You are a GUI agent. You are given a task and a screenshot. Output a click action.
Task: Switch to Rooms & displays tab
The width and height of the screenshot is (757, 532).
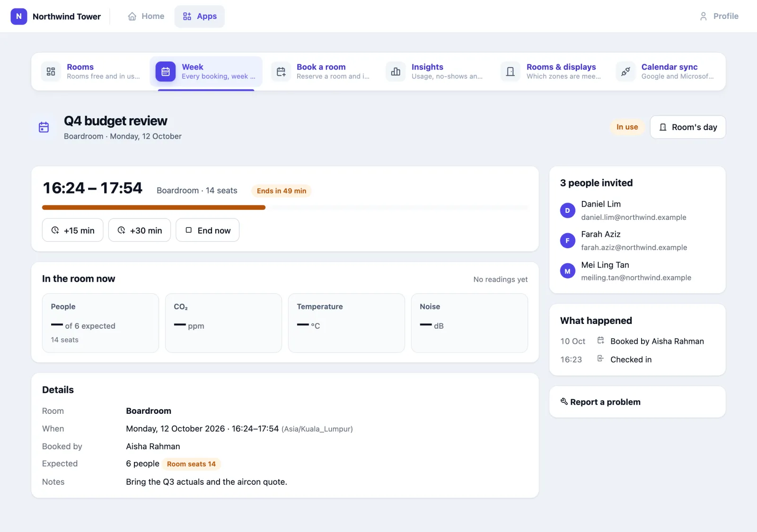(x=551, y=72)
